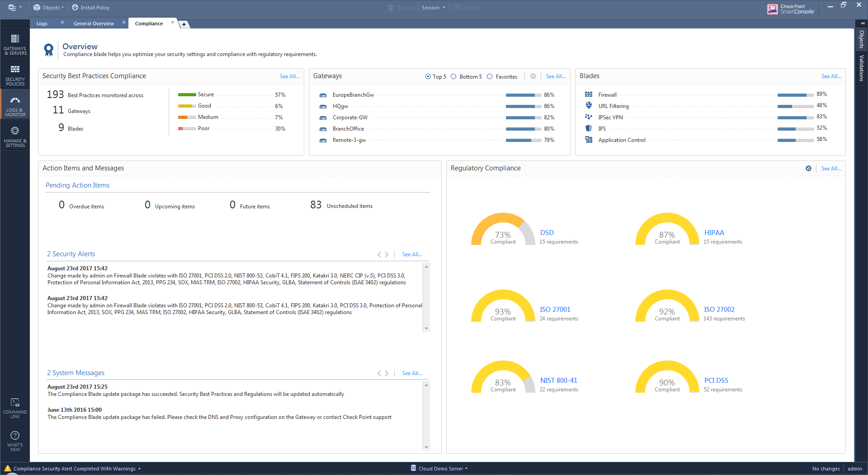
Task: Click the IPSec VPN blade icon
Action: tap(589, 117)
